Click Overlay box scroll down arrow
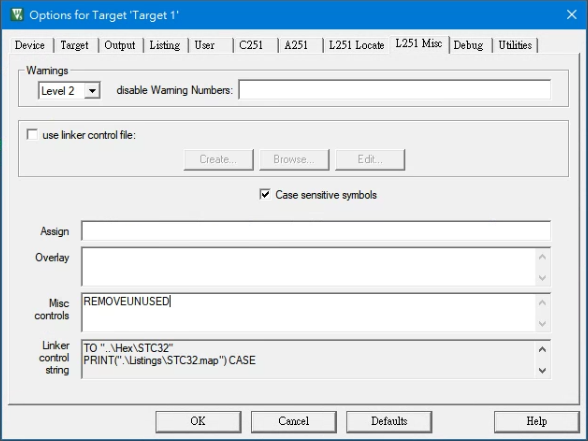 (542, 278)
